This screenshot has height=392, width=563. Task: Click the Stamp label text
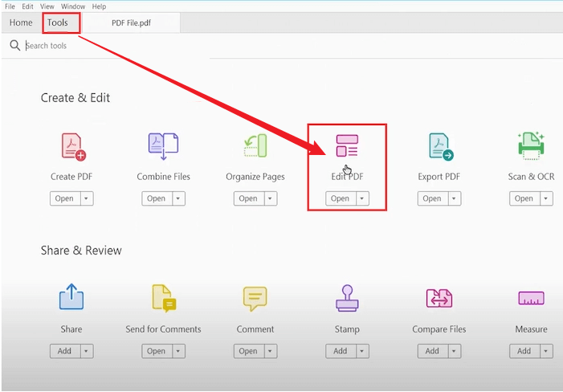coord(347,329)
